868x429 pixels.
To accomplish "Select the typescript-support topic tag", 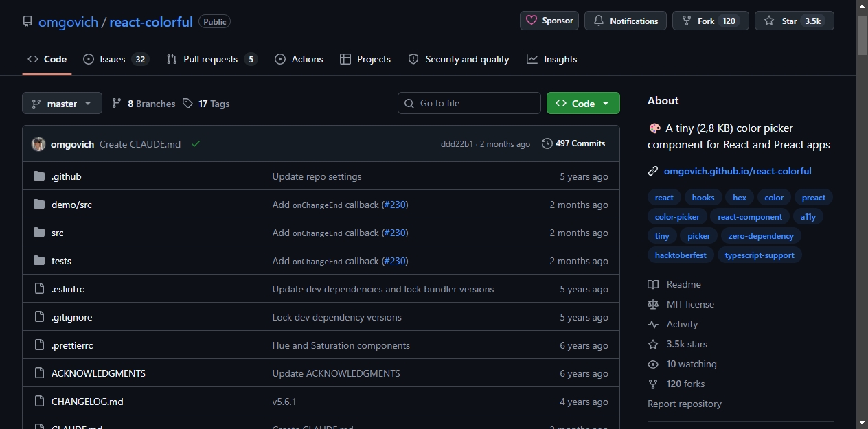I will 759,255.
